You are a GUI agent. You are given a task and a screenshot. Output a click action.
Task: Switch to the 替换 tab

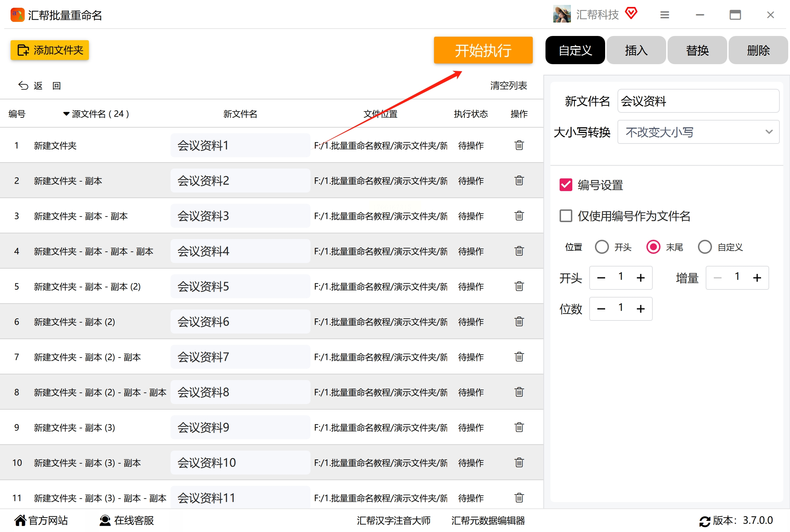697,50
